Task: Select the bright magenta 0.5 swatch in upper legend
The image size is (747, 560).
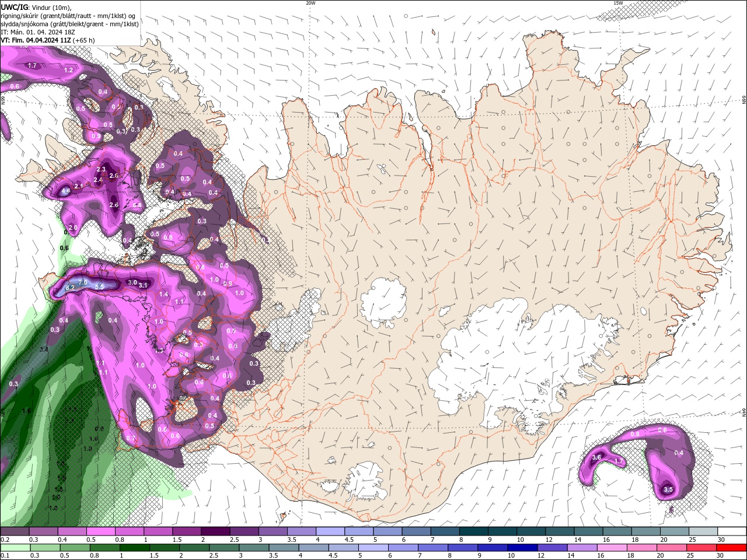Action: pyautogui.click(x=100, y=531)
